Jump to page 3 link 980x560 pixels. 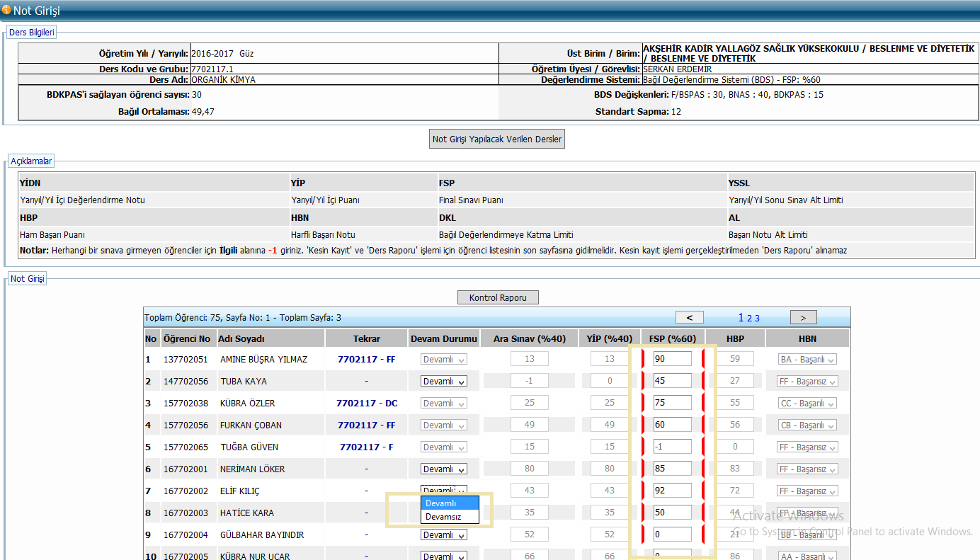pyautogui.click(x=757, y=319)
